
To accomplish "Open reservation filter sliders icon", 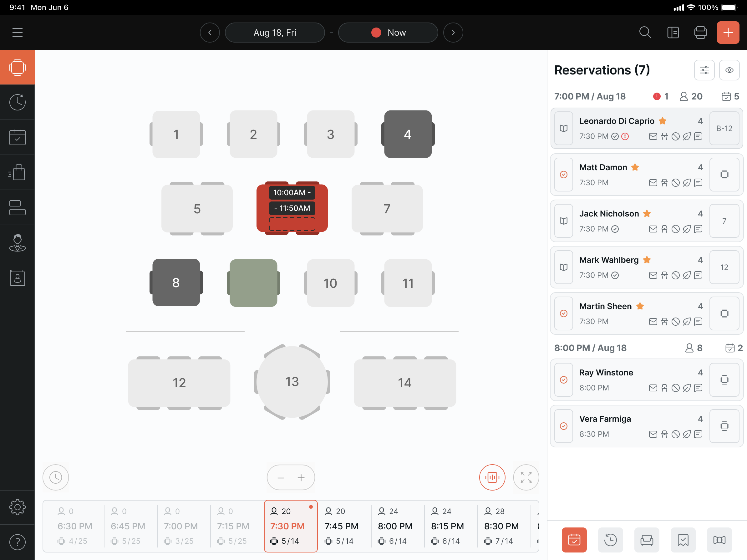I will [704, 70].
